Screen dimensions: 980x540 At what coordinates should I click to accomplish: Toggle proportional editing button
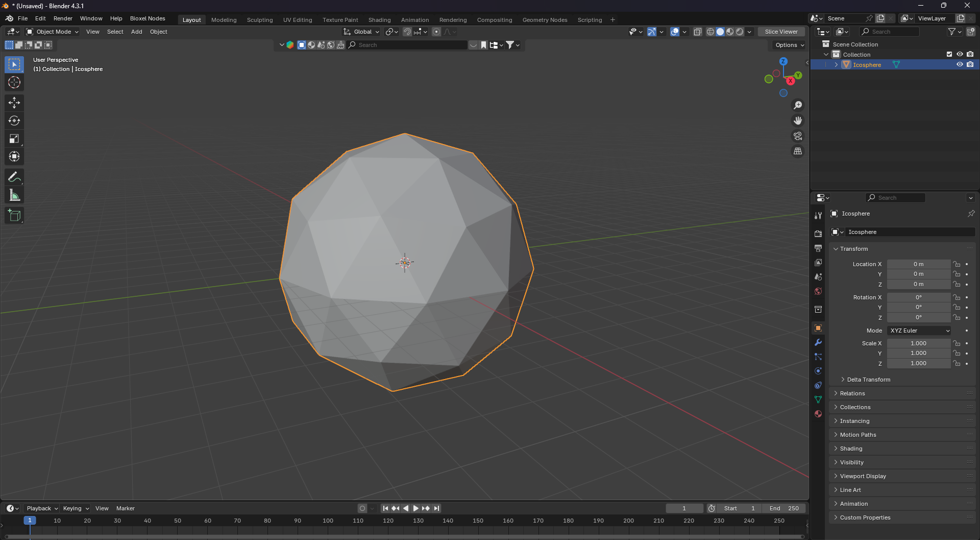436,32
